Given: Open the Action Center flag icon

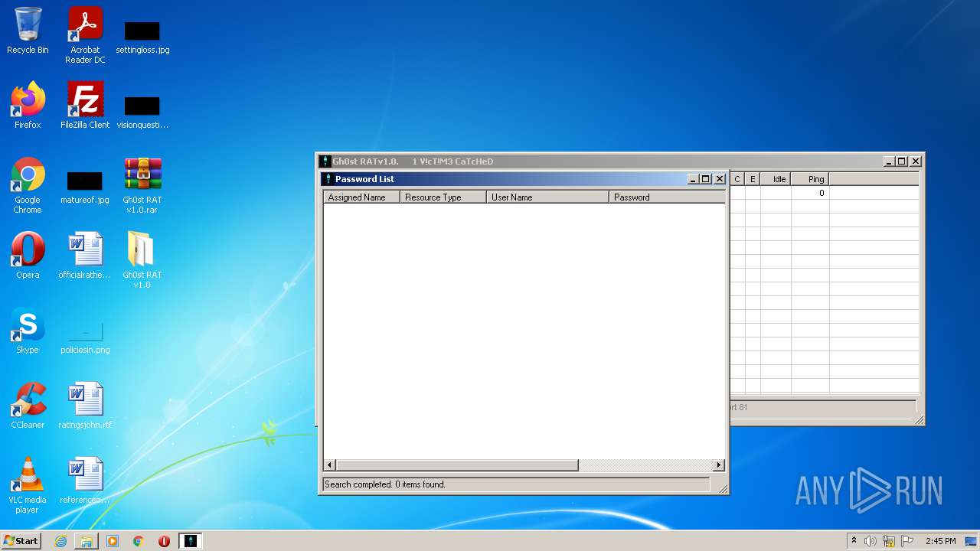Looking at the screenshot, I should 907,541.
